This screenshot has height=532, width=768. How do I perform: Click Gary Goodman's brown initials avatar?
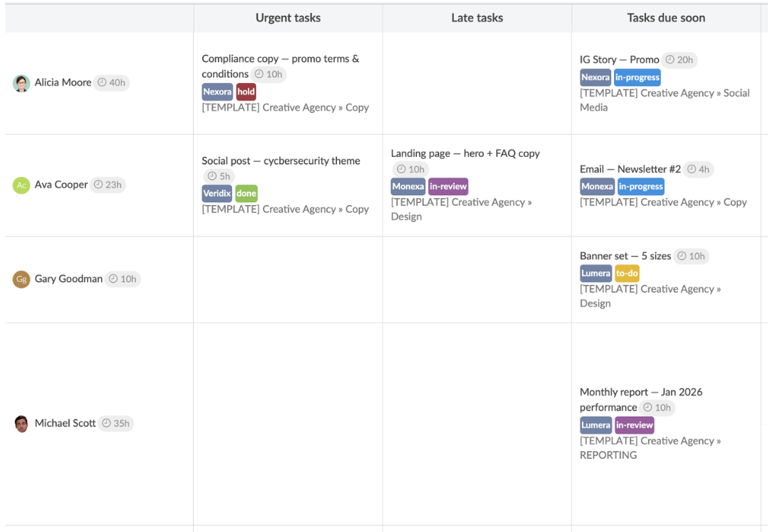point(22,279)
